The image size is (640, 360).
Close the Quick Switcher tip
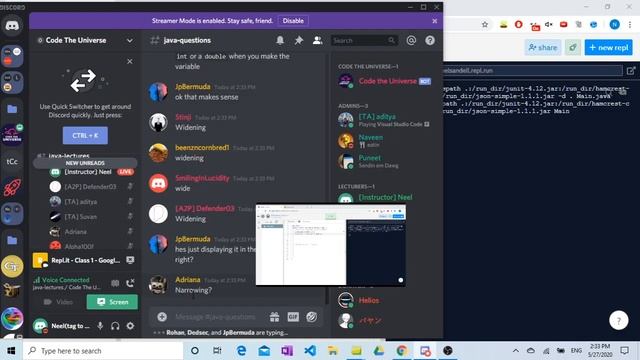point(129,61)
